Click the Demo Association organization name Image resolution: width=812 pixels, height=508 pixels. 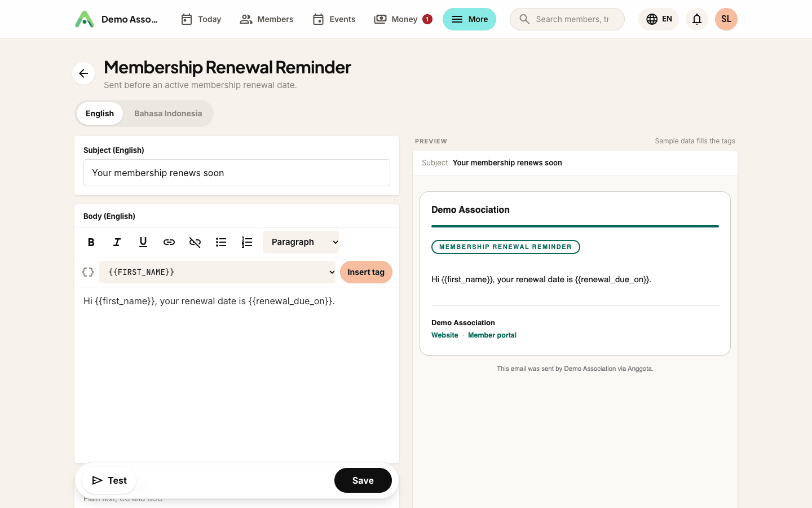129,19
